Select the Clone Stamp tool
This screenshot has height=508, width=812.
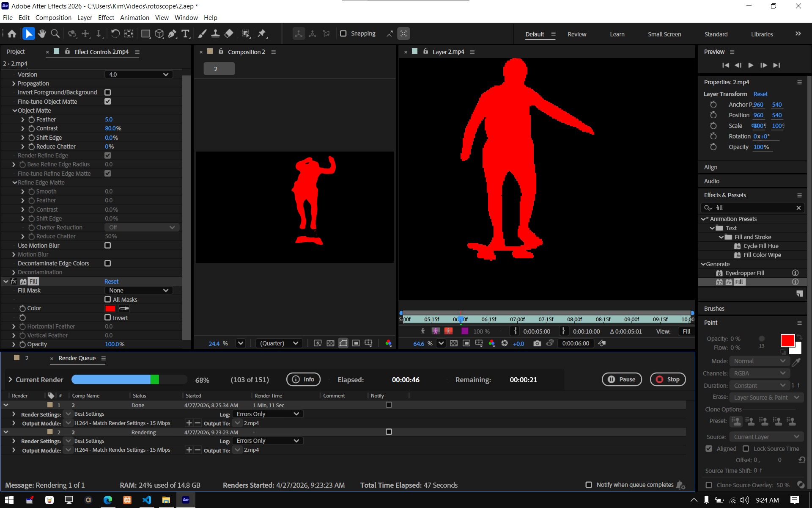tap(215, 33)
